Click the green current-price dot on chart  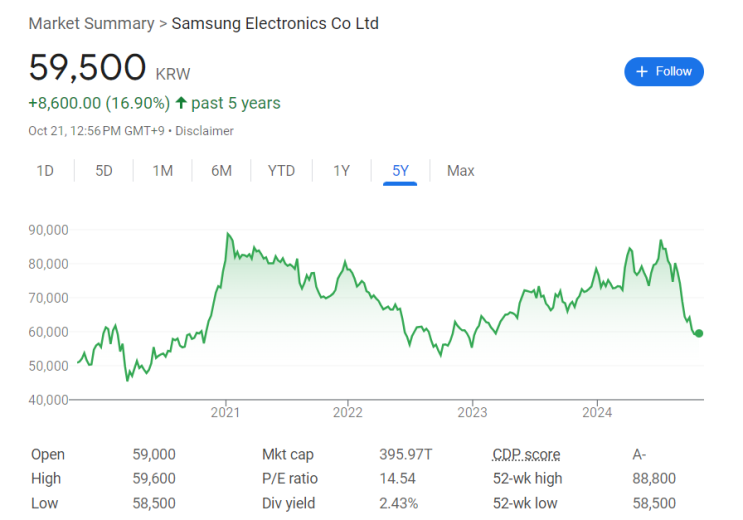[699, 333]
